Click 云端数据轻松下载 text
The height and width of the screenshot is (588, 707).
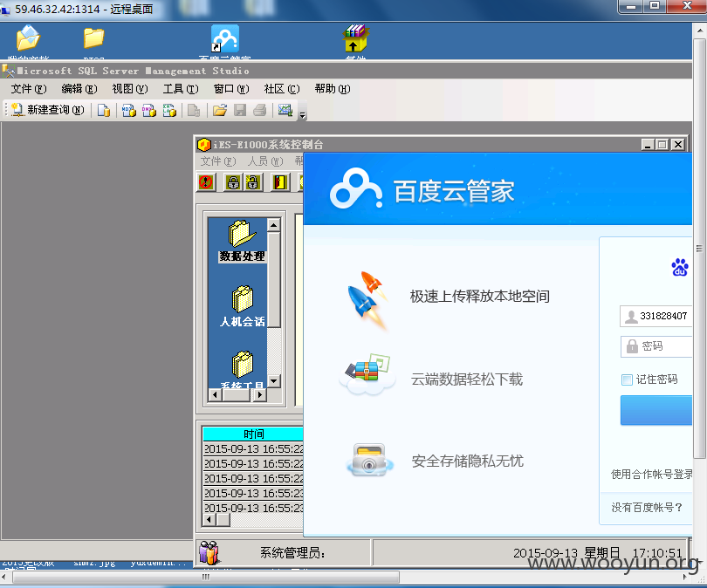(467, 379)
